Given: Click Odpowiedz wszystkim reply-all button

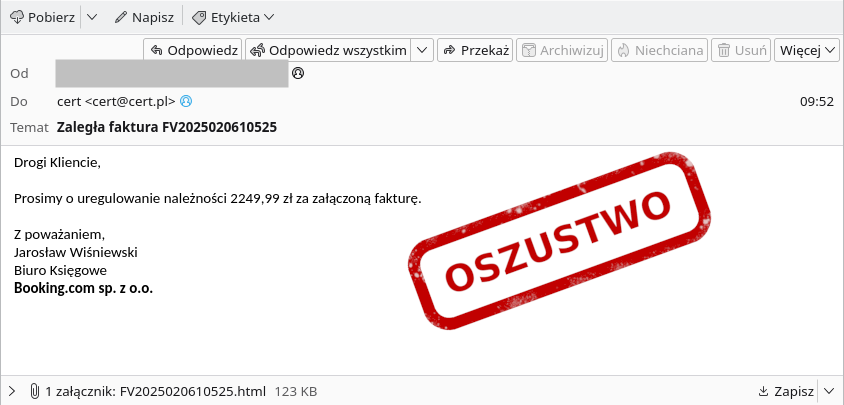Looking at the screenshot, I should (328, 50).
